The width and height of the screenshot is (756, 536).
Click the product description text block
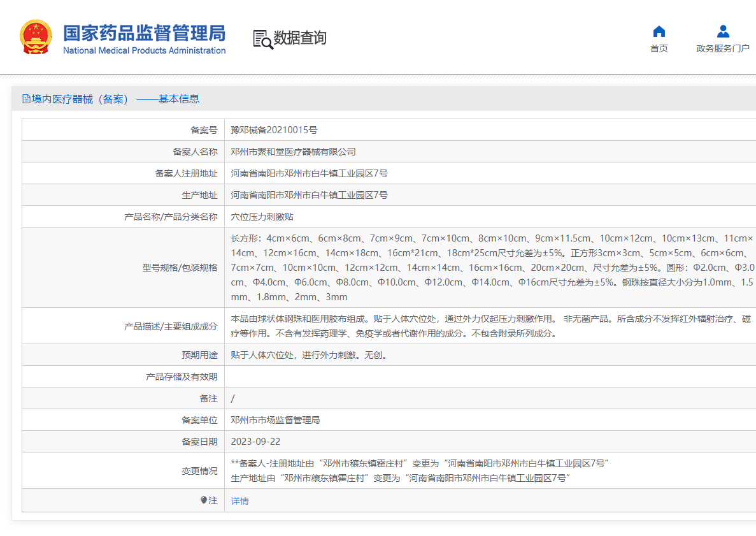tap(491, 326)
